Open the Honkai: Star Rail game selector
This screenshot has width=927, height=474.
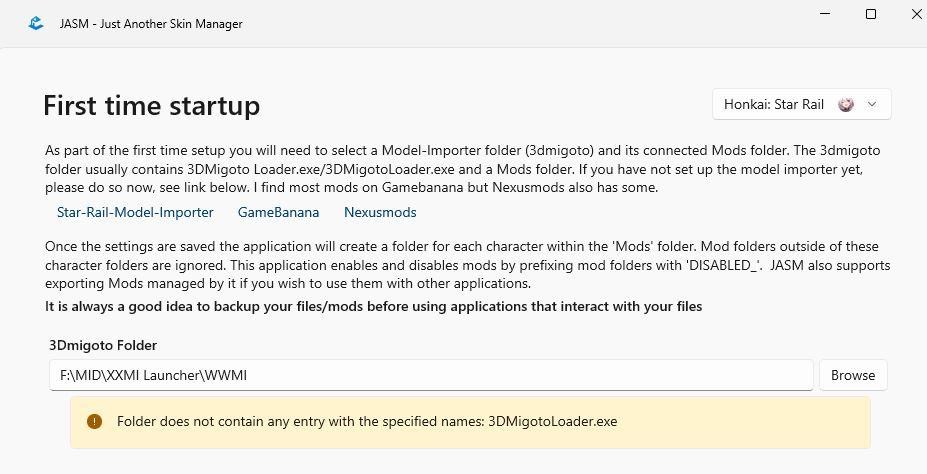800,104
